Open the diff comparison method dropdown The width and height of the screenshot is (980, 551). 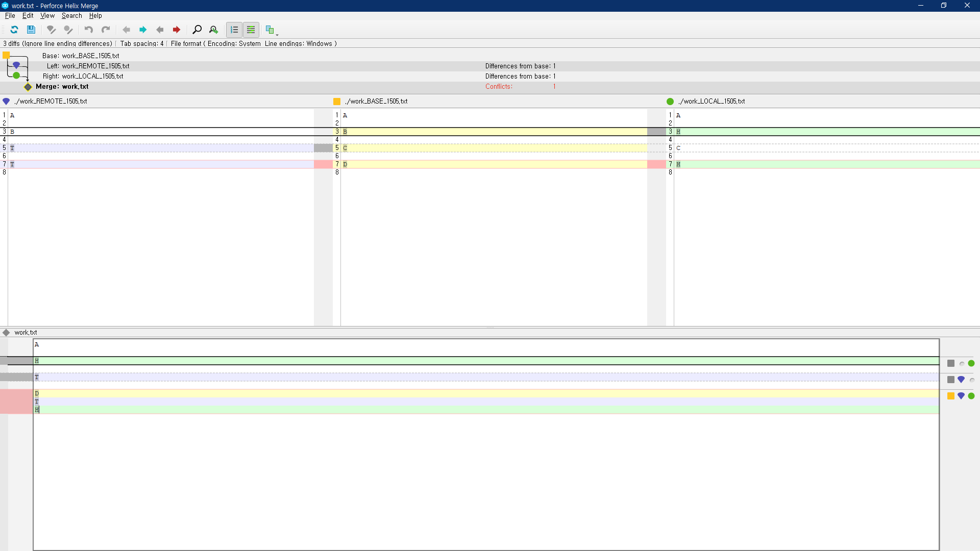coord(272,30)
